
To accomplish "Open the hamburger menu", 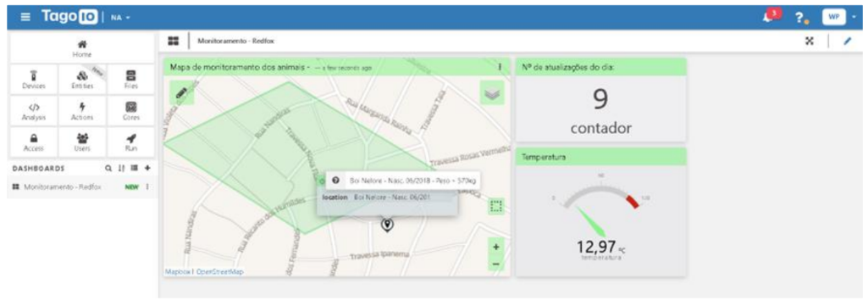I will coord(25,17).
